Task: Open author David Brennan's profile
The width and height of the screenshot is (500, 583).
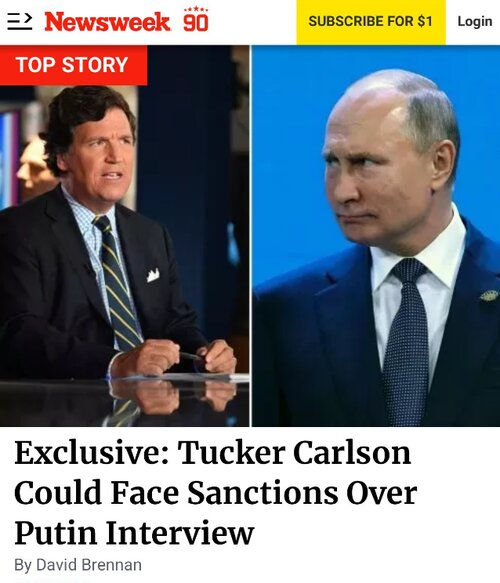Action: (x=89, y=565)
